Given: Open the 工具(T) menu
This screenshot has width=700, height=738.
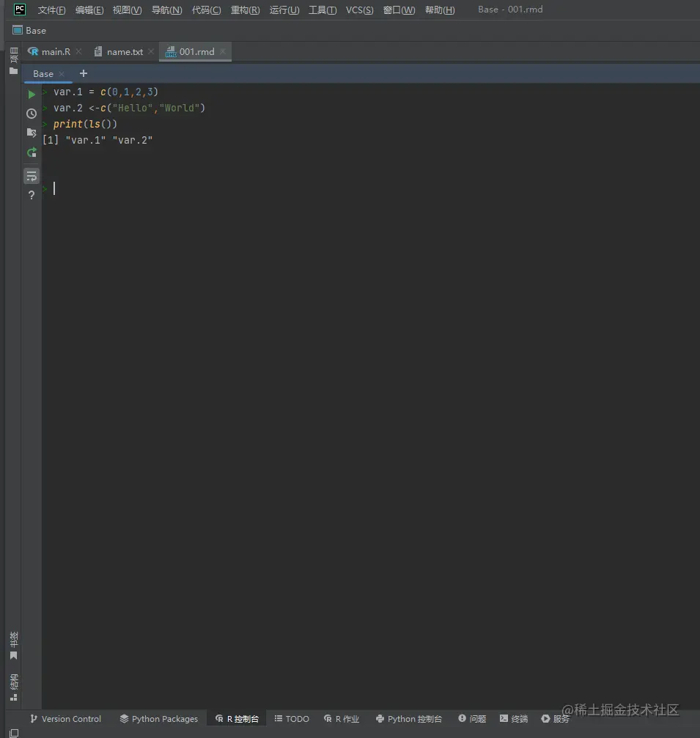Looking at the screenshot, I should pos(323,10).
